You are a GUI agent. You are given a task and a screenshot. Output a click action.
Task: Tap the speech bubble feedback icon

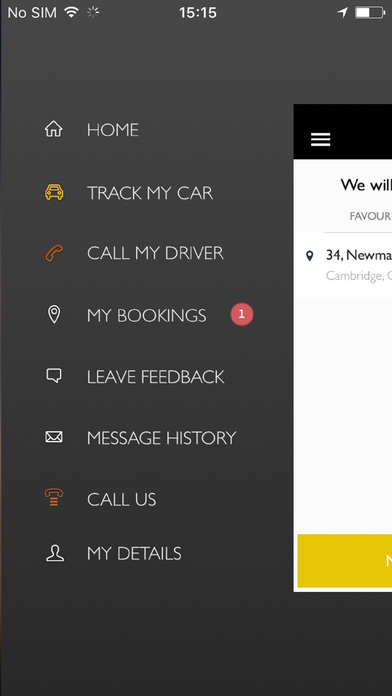point(54,376)
